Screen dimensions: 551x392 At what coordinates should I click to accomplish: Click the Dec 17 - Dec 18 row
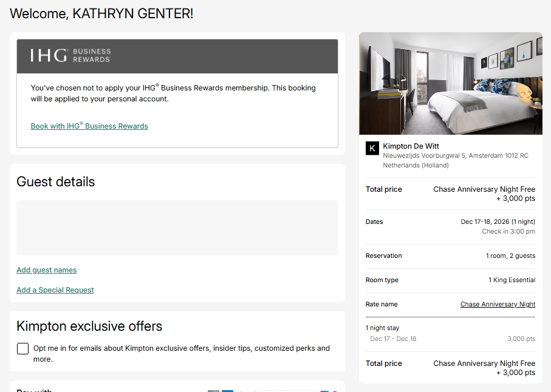(x=451, y=339)
